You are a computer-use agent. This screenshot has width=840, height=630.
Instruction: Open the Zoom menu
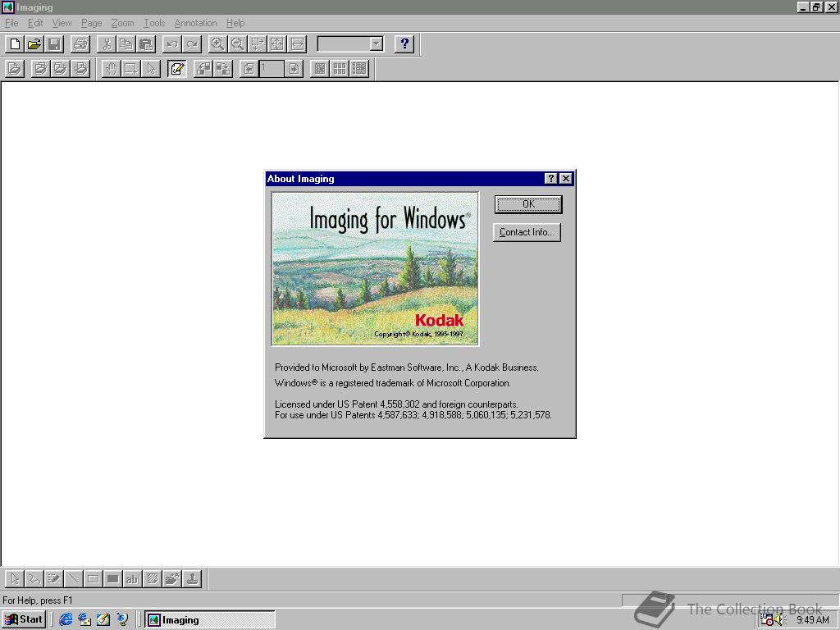pyautogui.click(x=123, y=23)
